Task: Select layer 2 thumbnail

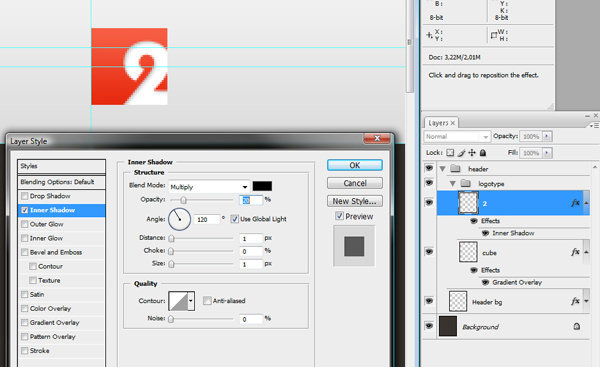Action: tap(468, 203)
